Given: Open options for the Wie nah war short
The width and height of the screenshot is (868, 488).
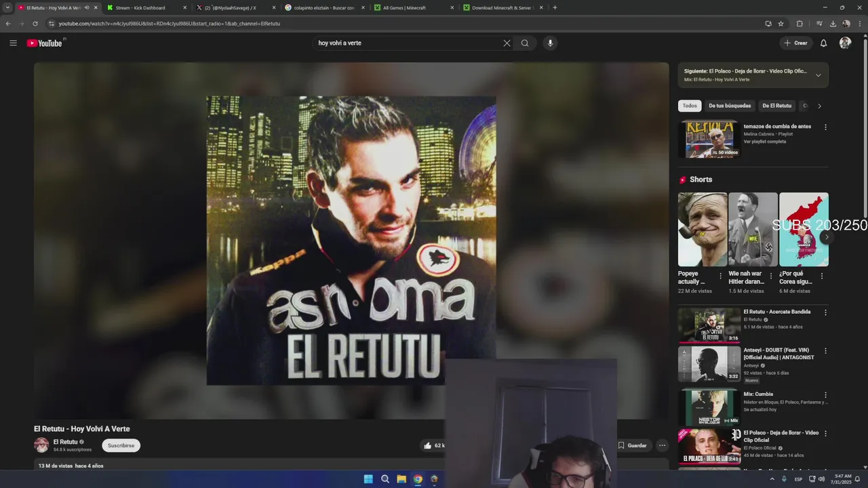Looking at the screenshot, I should 770,276.
